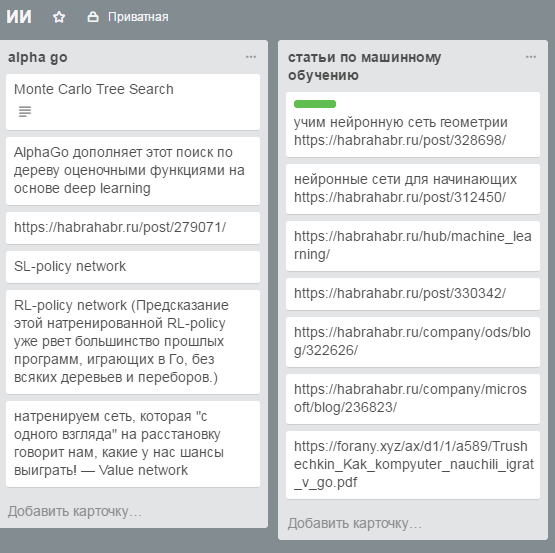
Task: Open the Monte Carlo Tree Search card
Action: pyautogui.click(x=133, y=102)
